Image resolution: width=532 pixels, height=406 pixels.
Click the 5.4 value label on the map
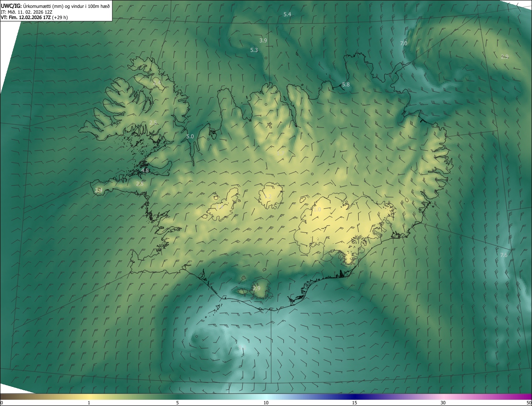click(287, 15)
